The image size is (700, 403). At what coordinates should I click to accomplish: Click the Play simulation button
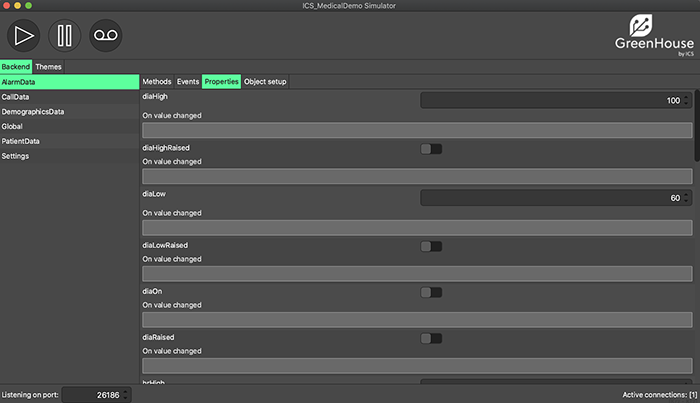pos(25,35)
